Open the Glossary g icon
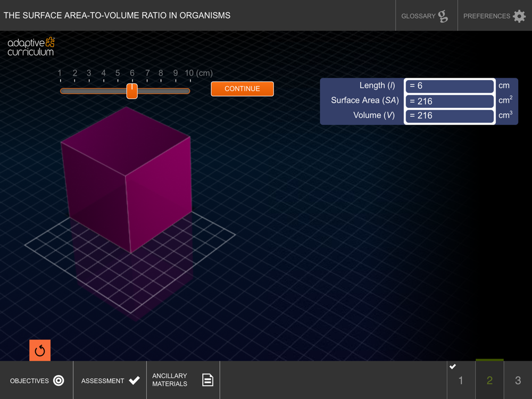The height and width of the screenshot is (399, 532). pos(443,16)
